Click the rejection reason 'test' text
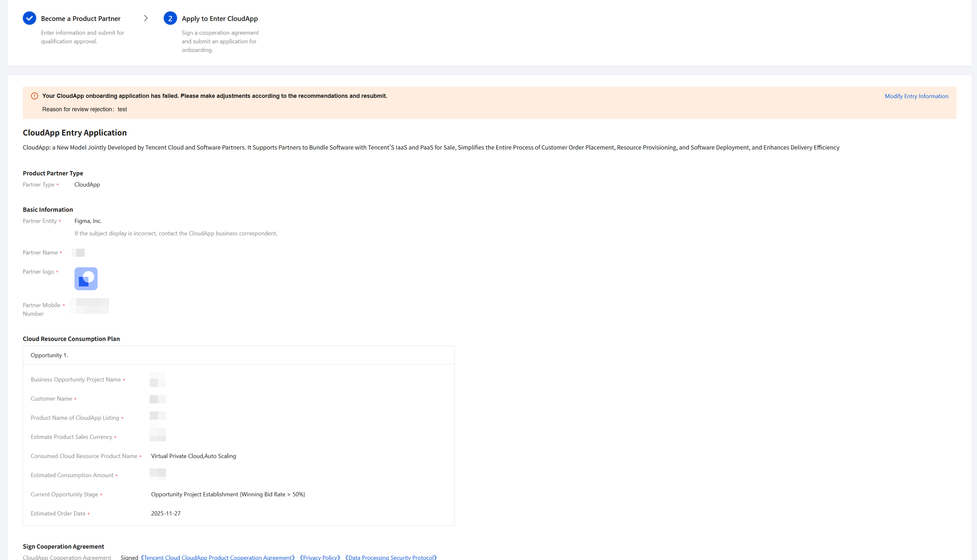The image size is (977, 560). click(122, 109)
